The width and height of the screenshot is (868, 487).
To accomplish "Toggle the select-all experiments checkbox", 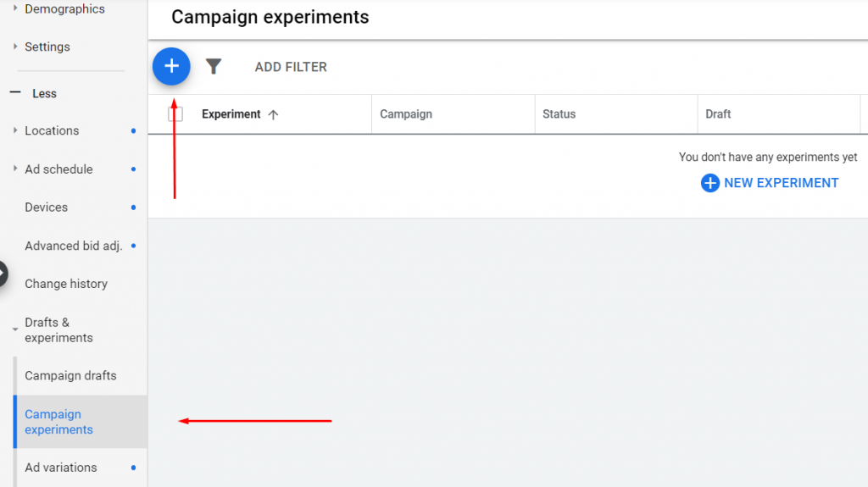I will [175, 114].
